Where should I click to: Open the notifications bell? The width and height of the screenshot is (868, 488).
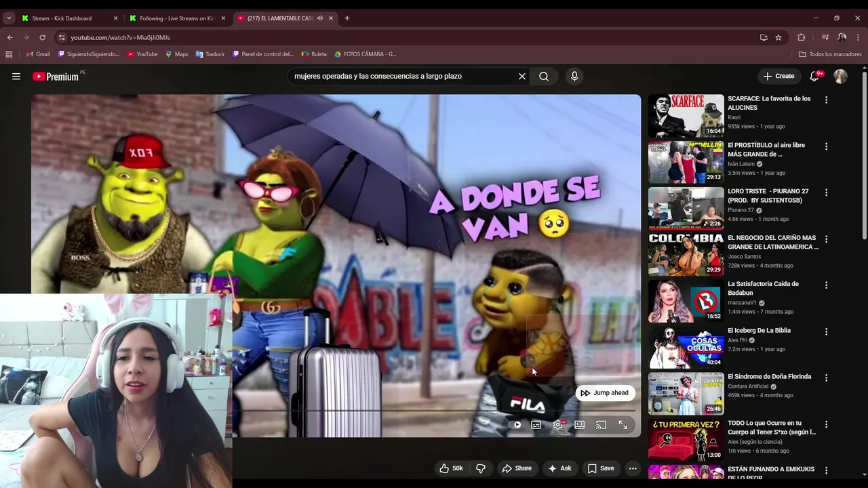pos(815,77)
